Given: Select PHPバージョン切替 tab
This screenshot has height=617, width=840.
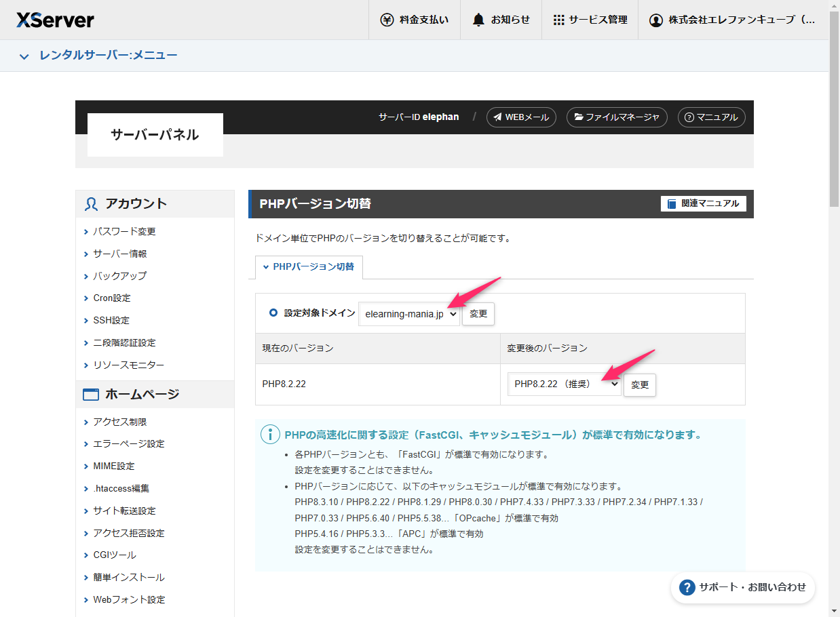Looking at the screenshot, I should click(309, 267).
